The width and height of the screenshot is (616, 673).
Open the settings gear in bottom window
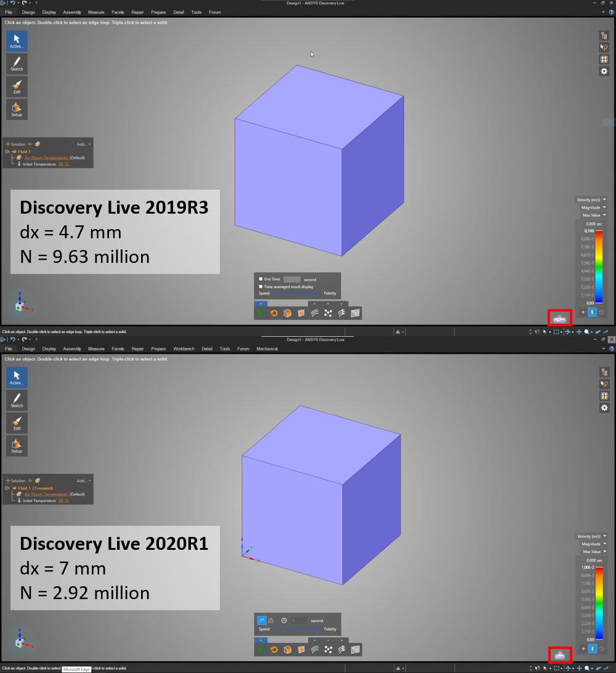click(x=604, y=408)
